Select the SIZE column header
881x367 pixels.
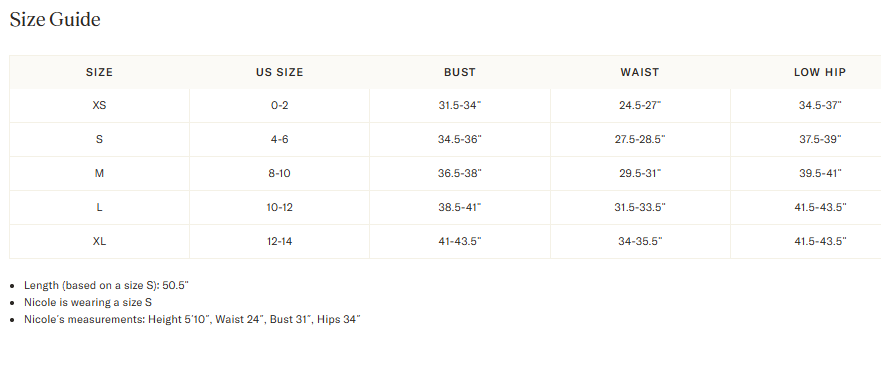pyautogui.click(x=99, y=72)
